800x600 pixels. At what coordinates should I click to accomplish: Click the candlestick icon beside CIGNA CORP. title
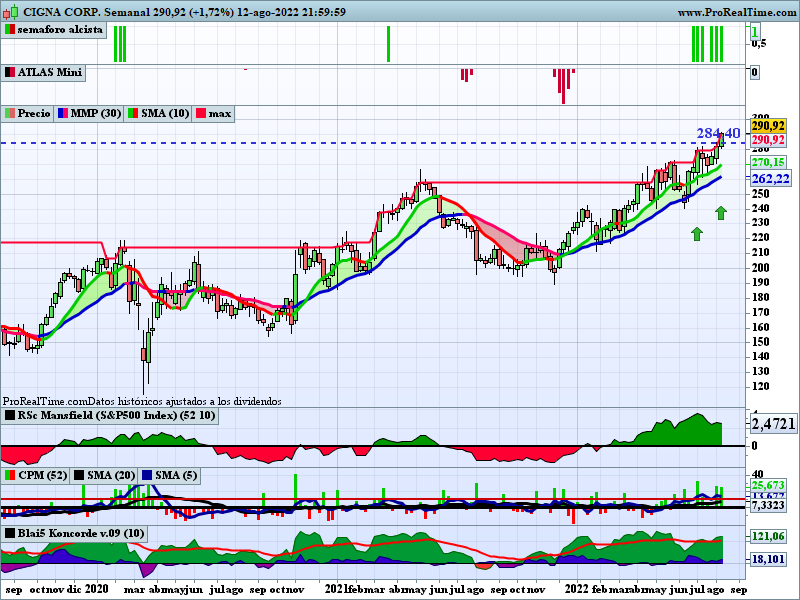click(11, 11)
